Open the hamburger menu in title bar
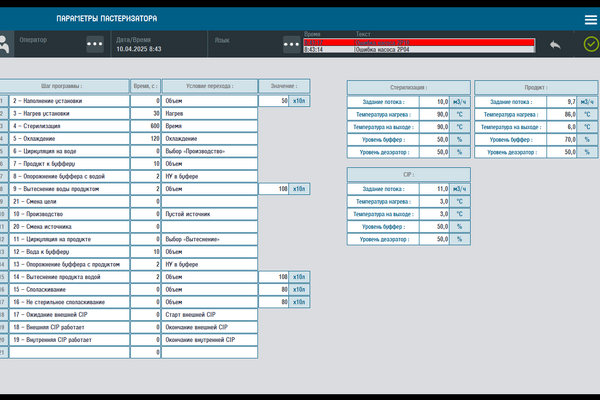 coord(591,19)
